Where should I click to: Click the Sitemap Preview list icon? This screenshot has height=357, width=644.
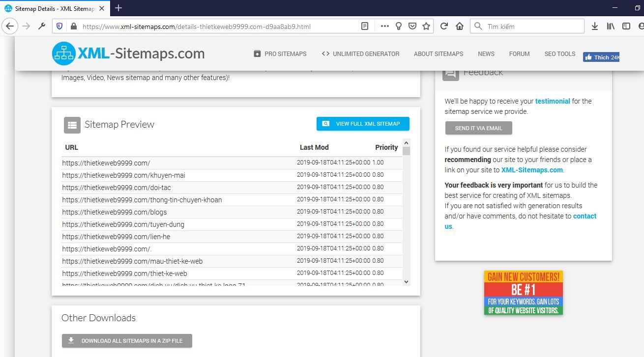72,125
